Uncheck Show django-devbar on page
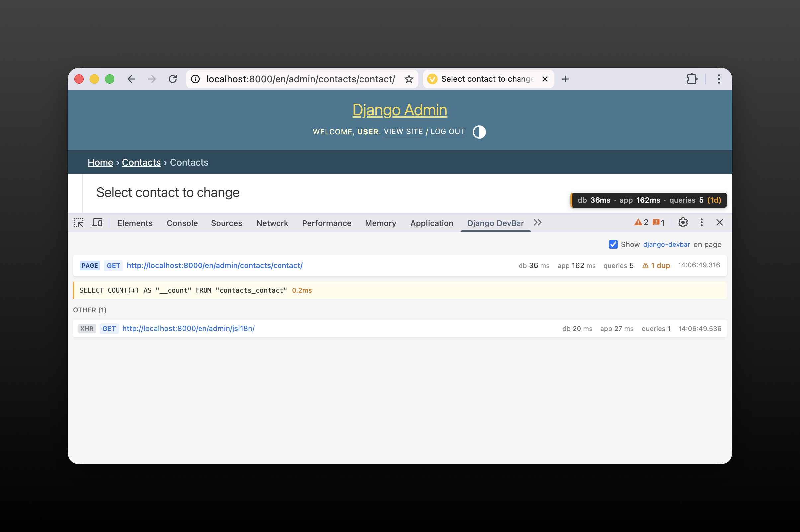800x532 pixels. pos(613,245)
